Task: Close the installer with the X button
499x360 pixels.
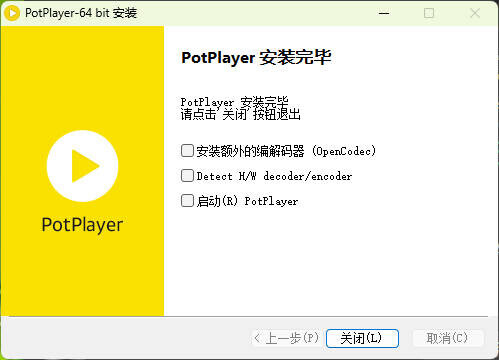Action: tap(475, 13)
